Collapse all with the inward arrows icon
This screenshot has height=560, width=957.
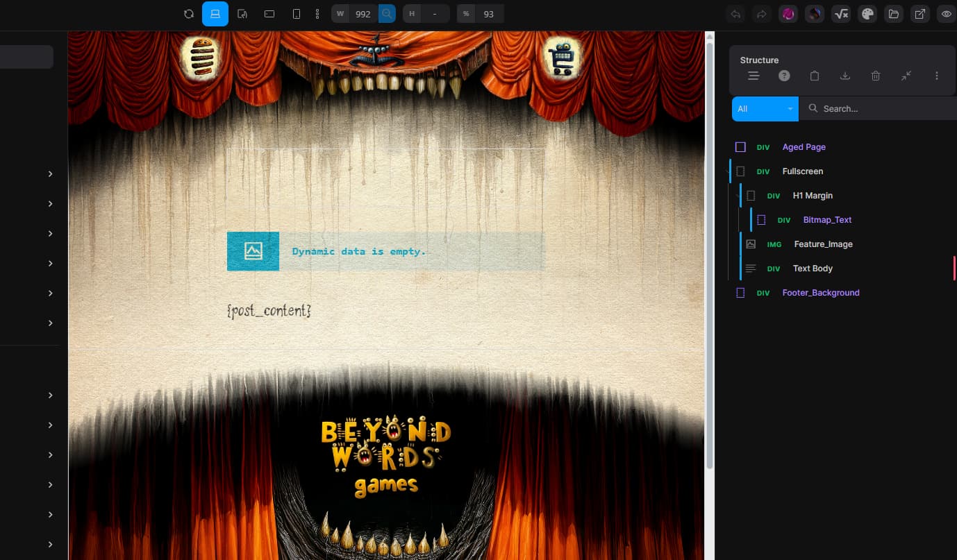click(906, 76)
